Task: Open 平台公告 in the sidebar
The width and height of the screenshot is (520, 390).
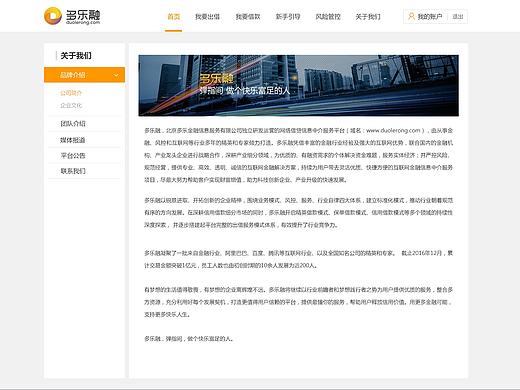Action: click(x=73, y=156)
